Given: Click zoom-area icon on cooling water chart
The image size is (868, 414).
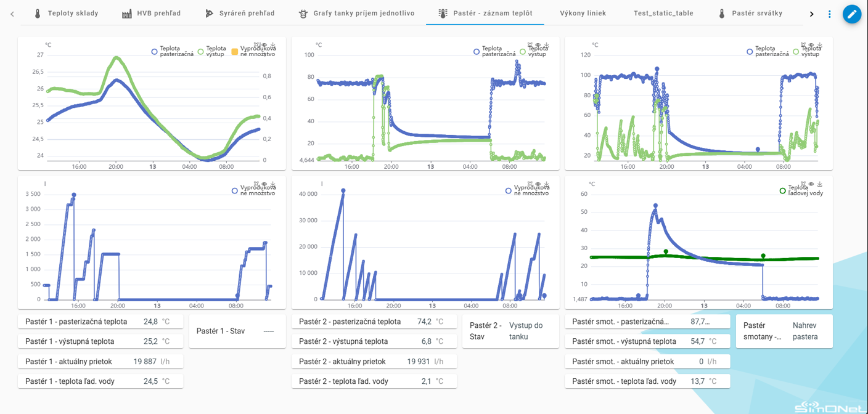Looking at the screenshot, I should (x=803, y=184).
